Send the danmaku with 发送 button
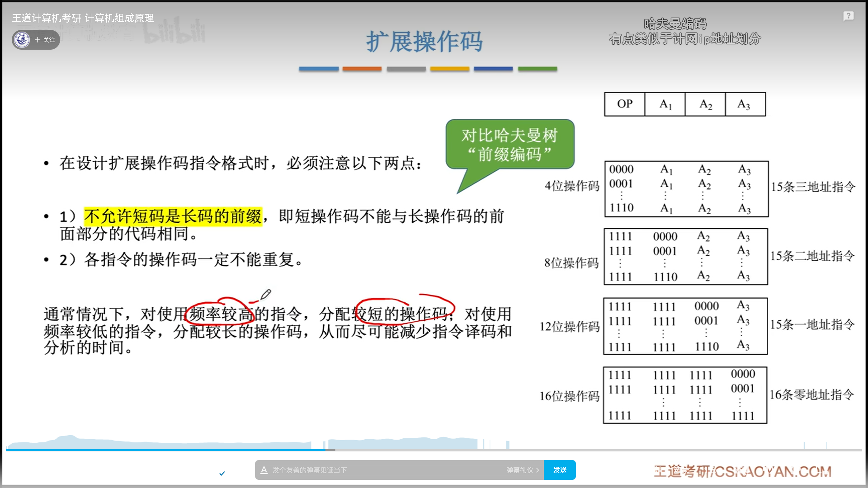This screenshot has height=488, width=868. pos(560,470)
